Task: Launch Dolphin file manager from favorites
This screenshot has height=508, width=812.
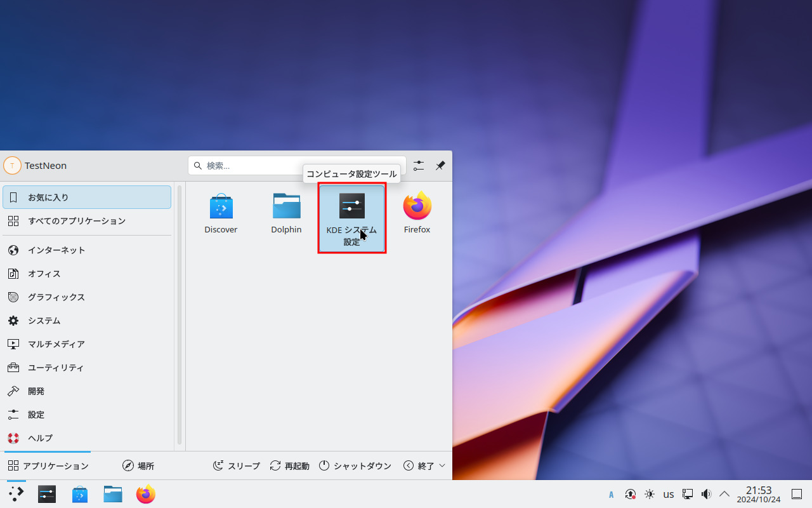Action: tap(286, 214)
